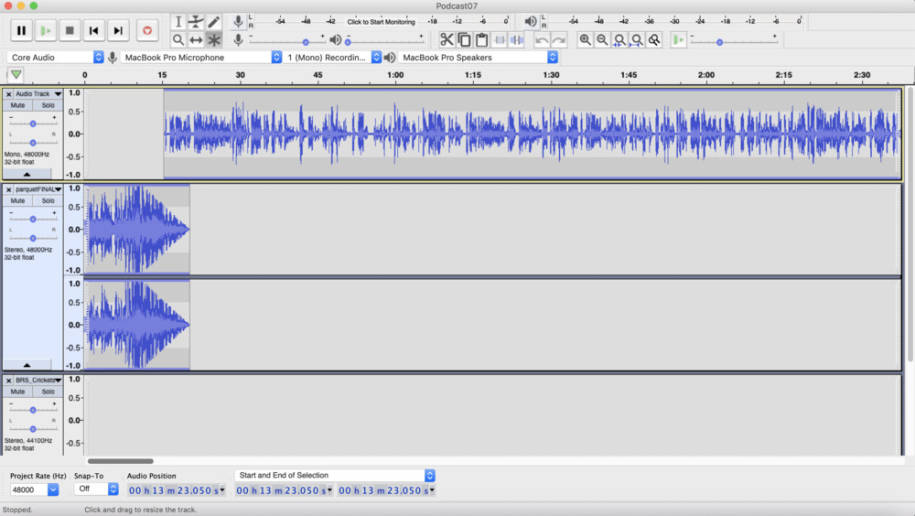Adjust the recording volume slider
This screenshot has width=915, height=516.
(x=287, y=41)
